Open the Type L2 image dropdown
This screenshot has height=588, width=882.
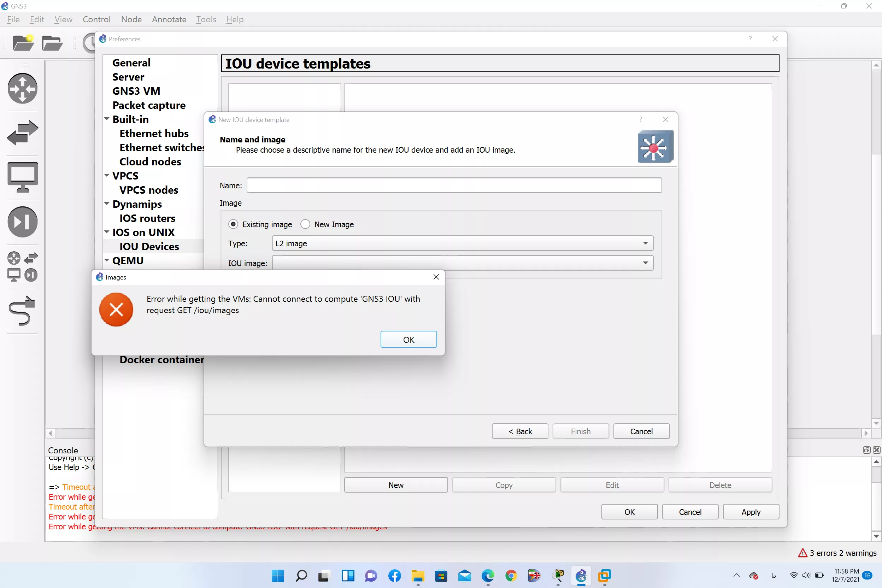(x=462, y=243)
